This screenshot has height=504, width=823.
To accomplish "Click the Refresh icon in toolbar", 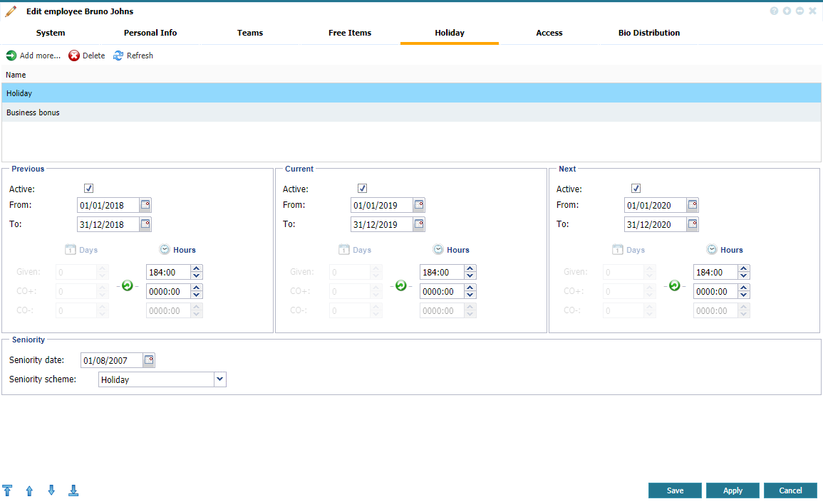I will [118, 56].
